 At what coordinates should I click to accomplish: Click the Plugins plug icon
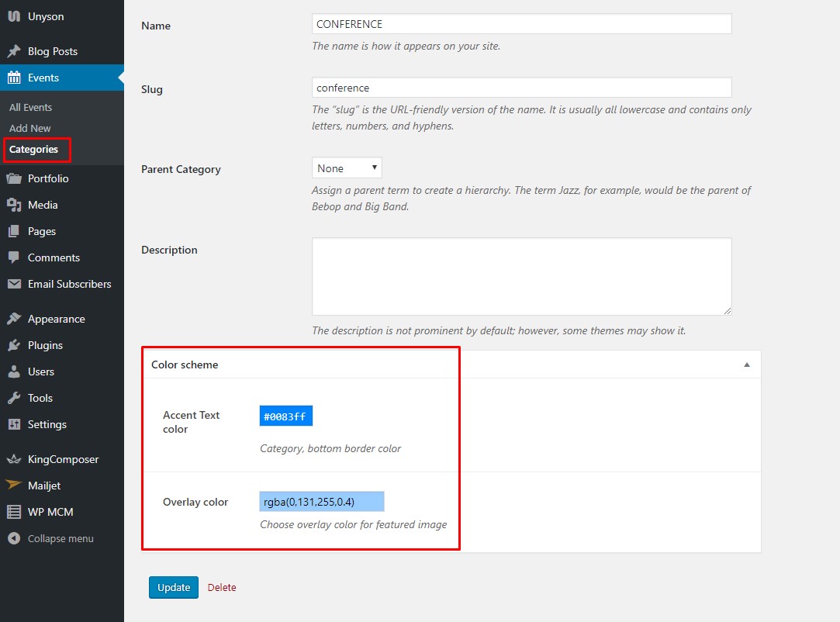click(x=13, y=345)
